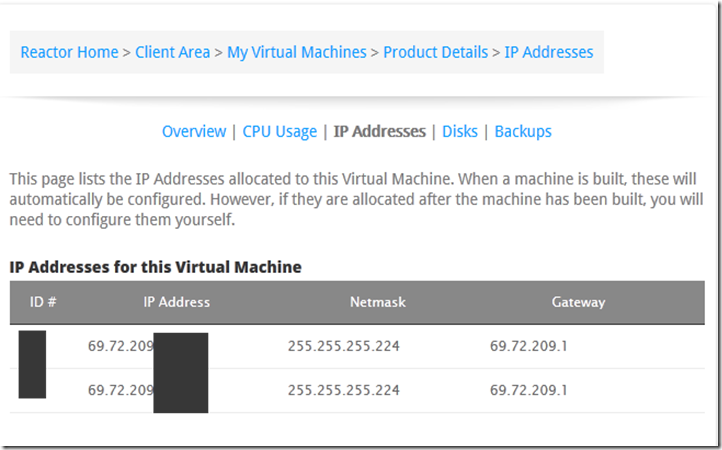Go to Client Area breadcrumb
722x450 pixels.
click(x=173, y=52)
